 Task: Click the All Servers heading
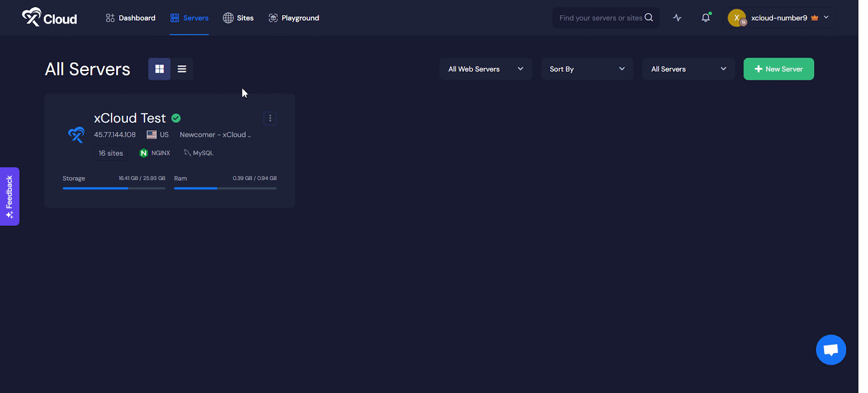point(87,69)
